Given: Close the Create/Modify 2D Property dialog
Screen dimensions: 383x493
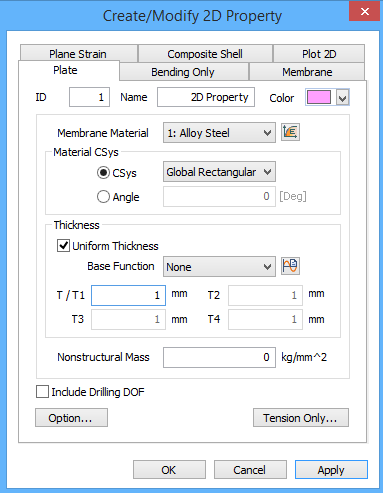Looking at the screenshot, I should [x=365, y=12].
